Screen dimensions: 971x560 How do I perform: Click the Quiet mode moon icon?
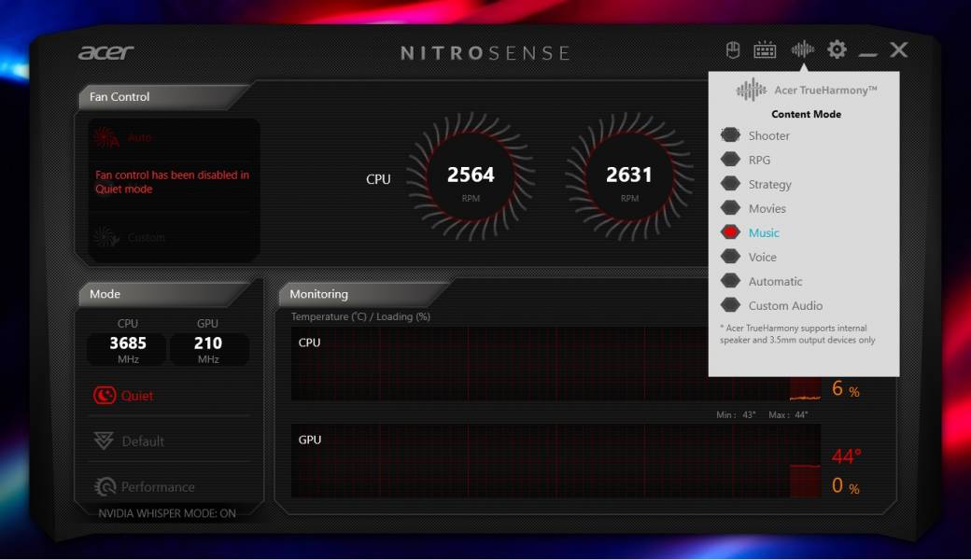[x=104, y=396]
